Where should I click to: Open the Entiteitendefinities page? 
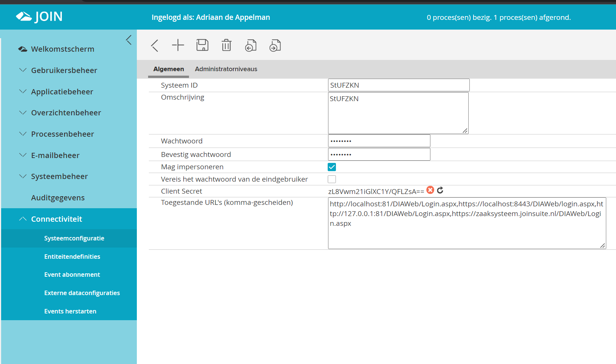(x=72, y=257)
